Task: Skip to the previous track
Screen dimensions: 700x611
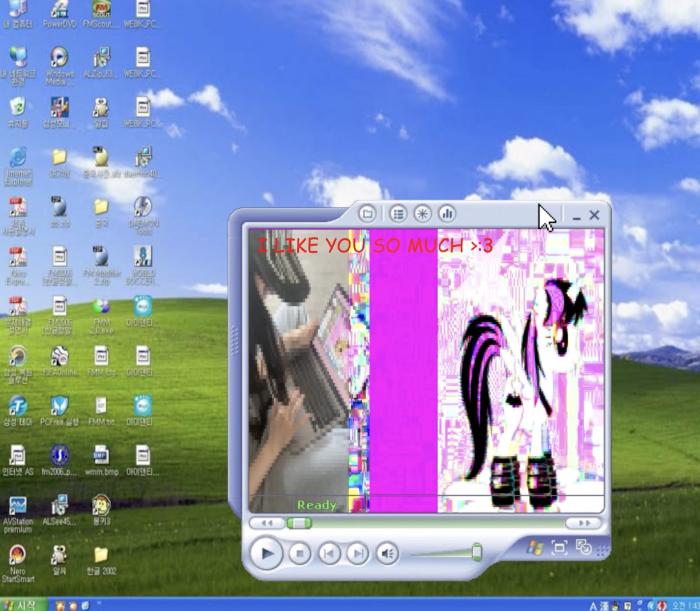Action: (329, 553)
